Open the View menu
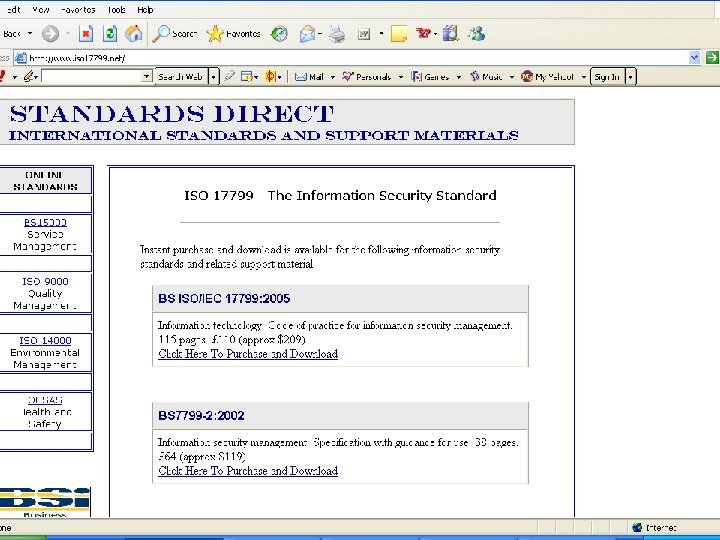 click(40, 10)
